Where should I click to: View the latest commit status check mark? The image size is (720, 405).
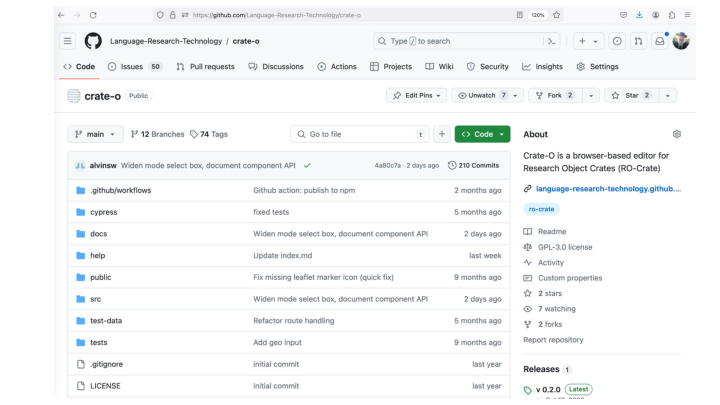point(307,165)
